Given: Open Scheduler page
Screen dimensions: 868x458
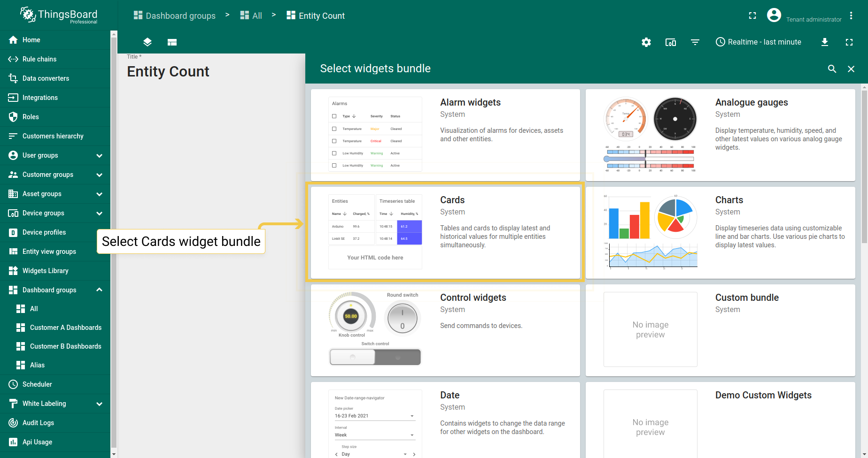Looking at the screenshot, I should click(x=55, y=384).
